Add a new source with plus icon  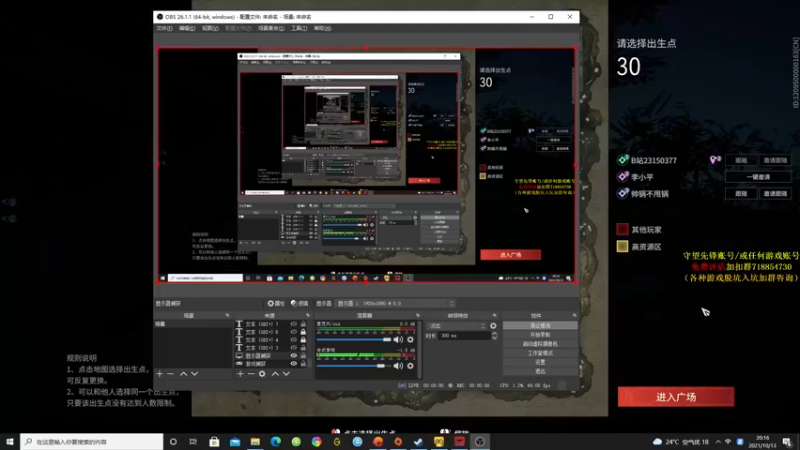(240, 374)
